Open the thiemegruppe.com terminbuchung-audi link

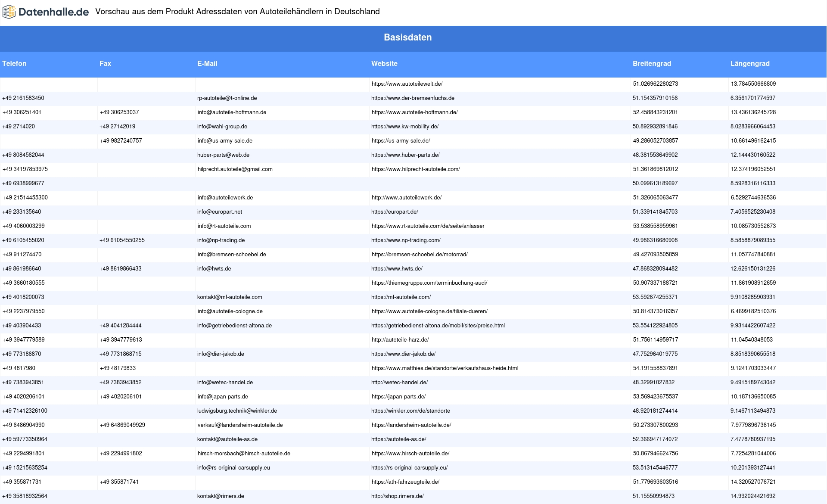429,283
